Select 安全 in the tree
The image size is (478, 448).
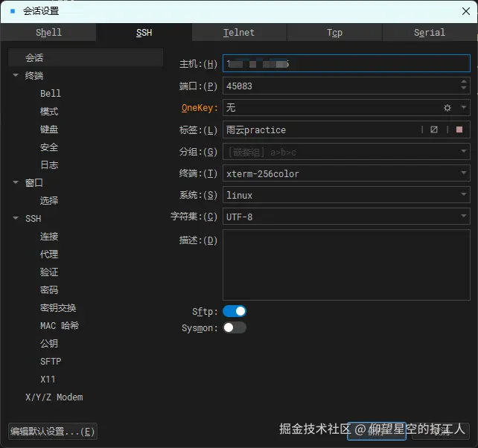[49, 147]
